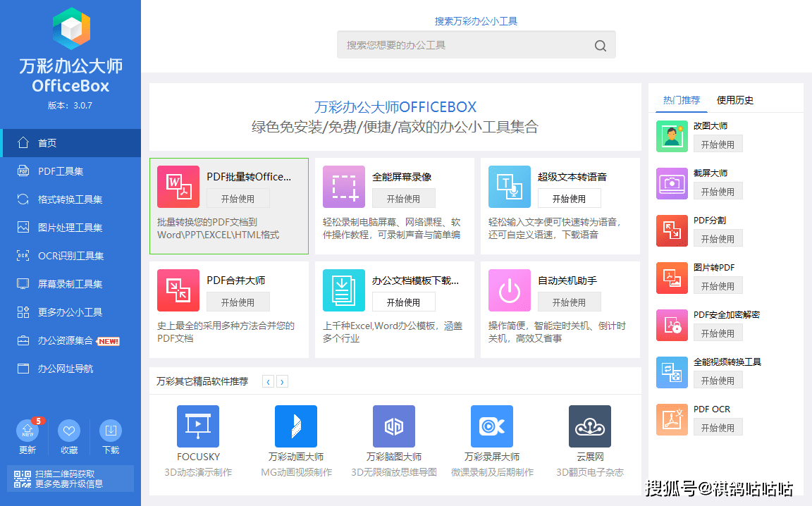Click the left arrow in software recommendations
Viewport: 812px width, 506px height.
pyautogui.click(x=269, y=381)
